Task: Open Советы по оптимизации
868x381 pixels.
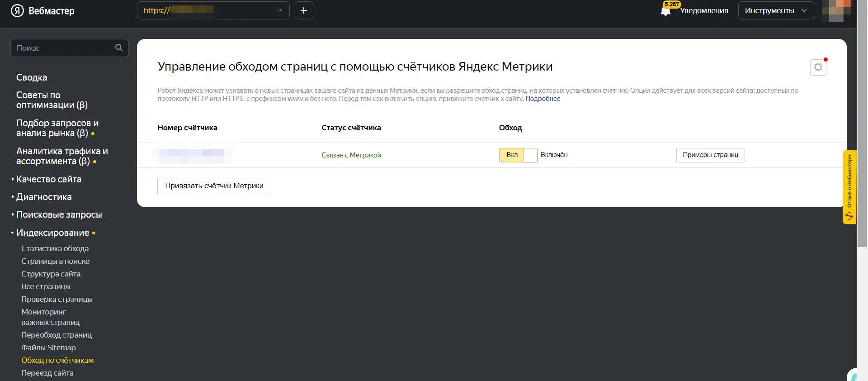Action: (52, 100)
